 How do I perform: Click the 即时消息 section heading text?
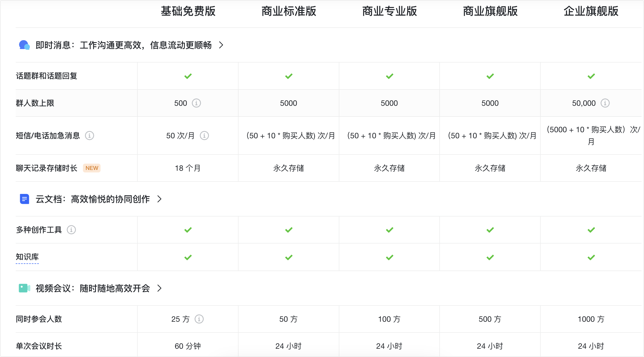(x=123, y=45)
